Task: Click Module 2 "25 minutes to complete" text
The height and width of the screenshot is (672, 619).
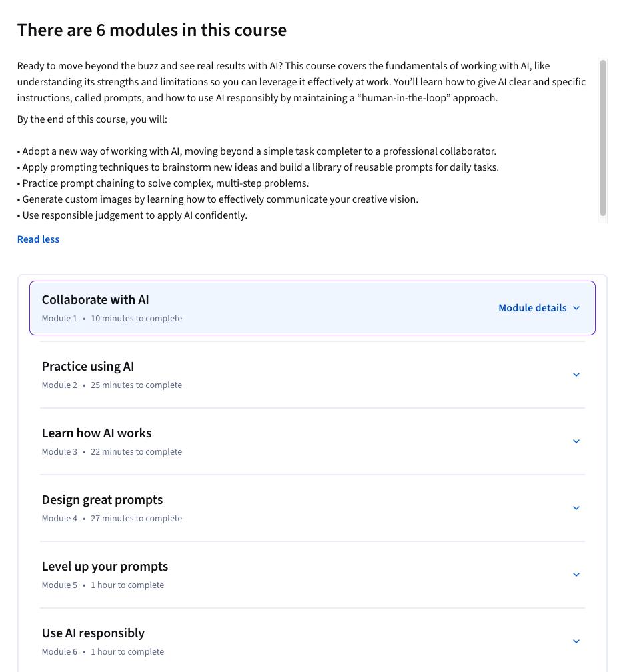Action: coord(136,385)
